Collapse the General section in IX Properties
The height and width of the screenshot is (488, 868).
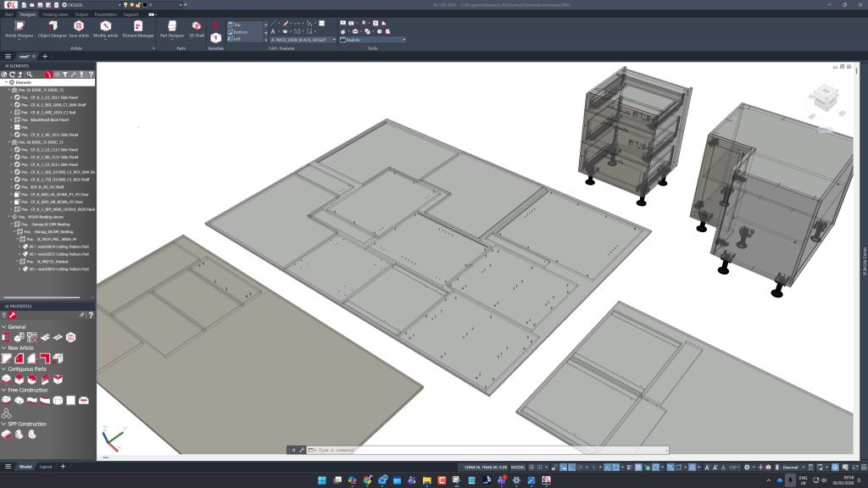pos(3,326)
